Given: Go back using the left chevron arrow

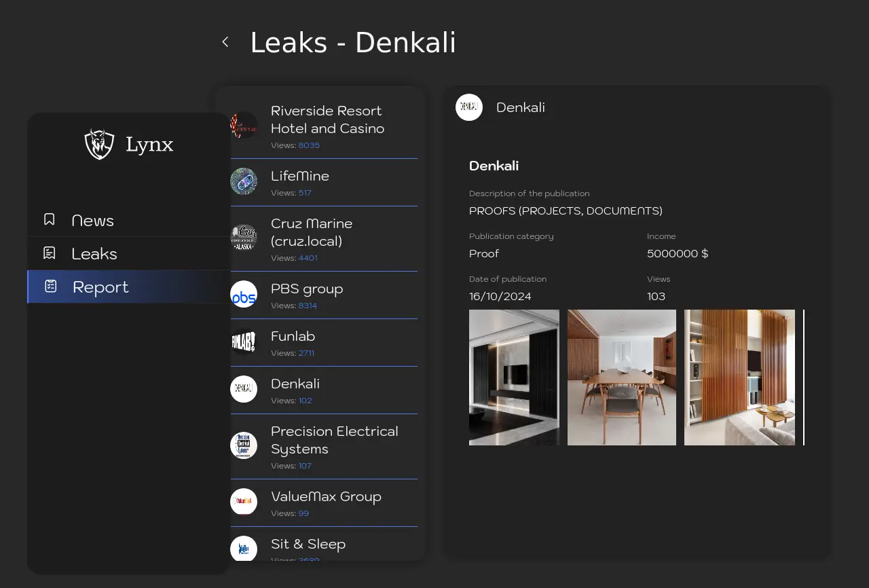Looking at the screenshot, I should pos(225,42).
